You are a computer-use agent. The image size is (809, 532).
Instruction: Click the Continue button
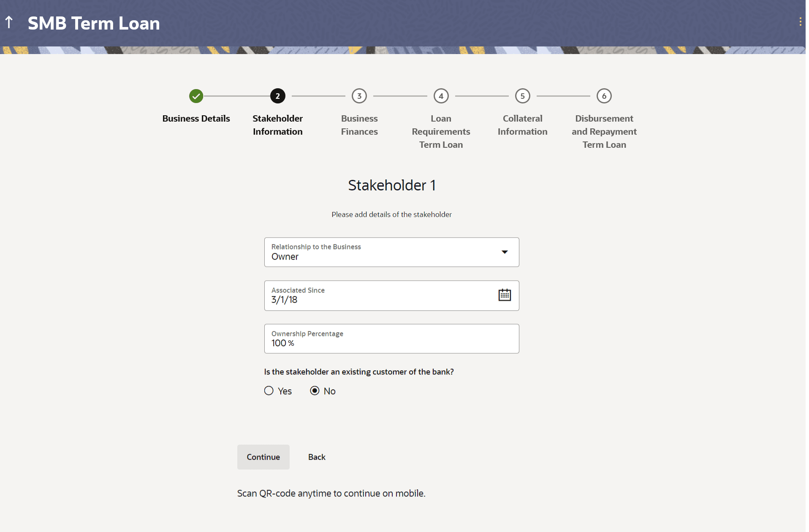[263, 457]
